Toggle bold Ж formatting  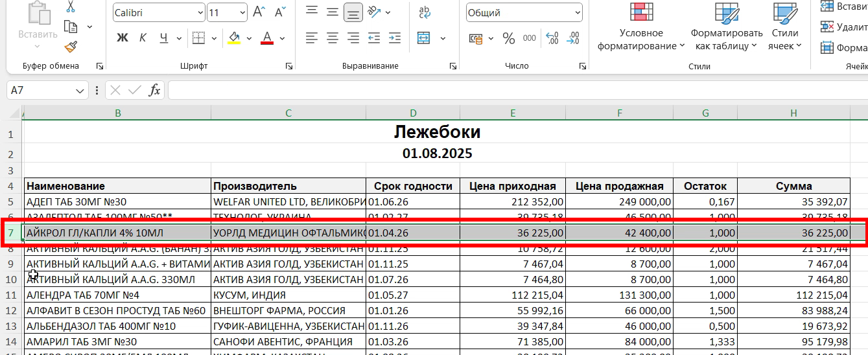click(x=122, y=38)
